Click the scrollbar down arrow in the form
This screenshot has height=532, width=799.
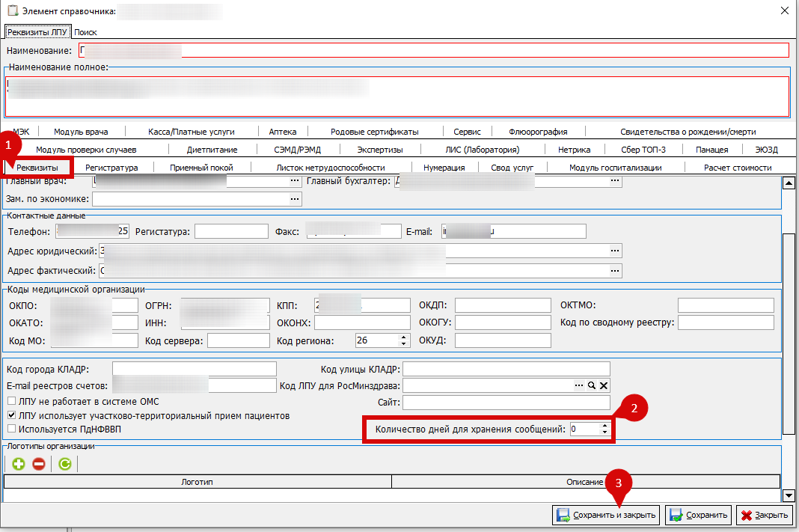pos(789,495)
